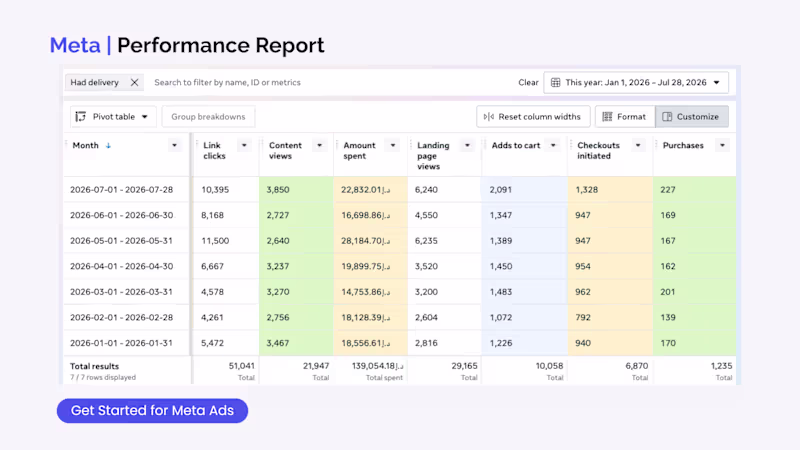Click the Pivot table icon

pyautogui.click(x=81, y=116)
